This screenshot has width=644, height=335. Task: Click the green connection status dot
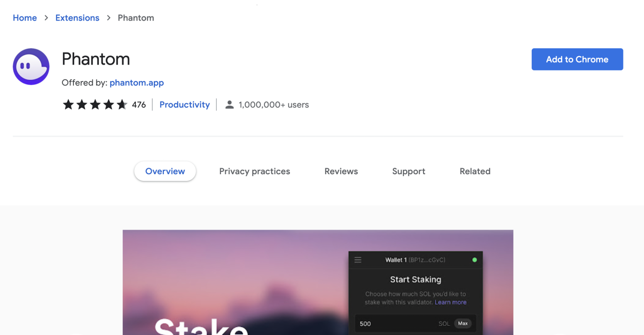(x=475, y=260)
